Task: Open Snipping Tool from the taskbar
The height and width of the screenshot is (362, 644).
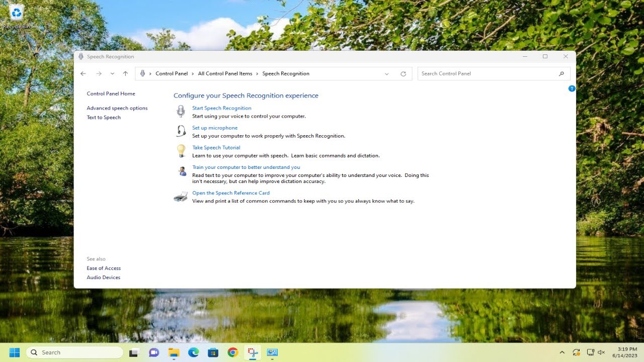Action: [252, 352]
